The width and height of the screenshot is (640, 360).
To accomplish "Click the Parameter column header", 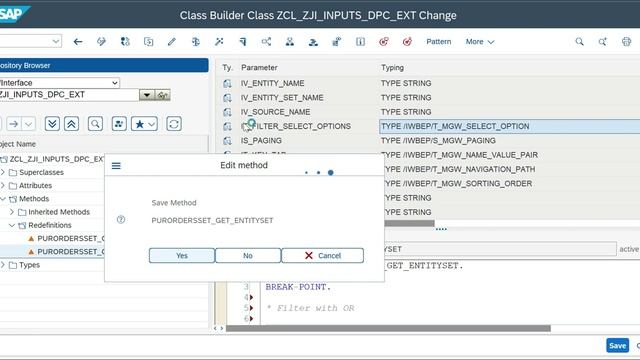I will [x=259, y=68].
